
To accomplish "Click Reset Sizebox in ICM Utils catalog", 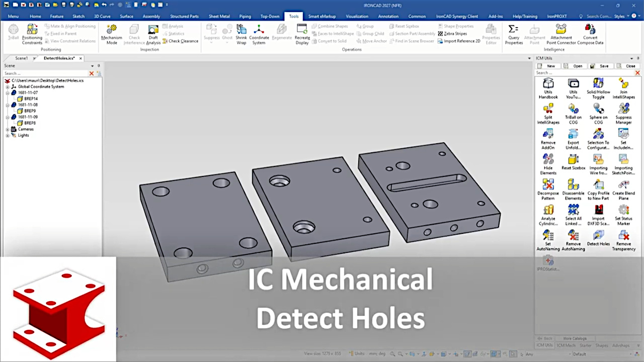I will (x=573, y=162).
